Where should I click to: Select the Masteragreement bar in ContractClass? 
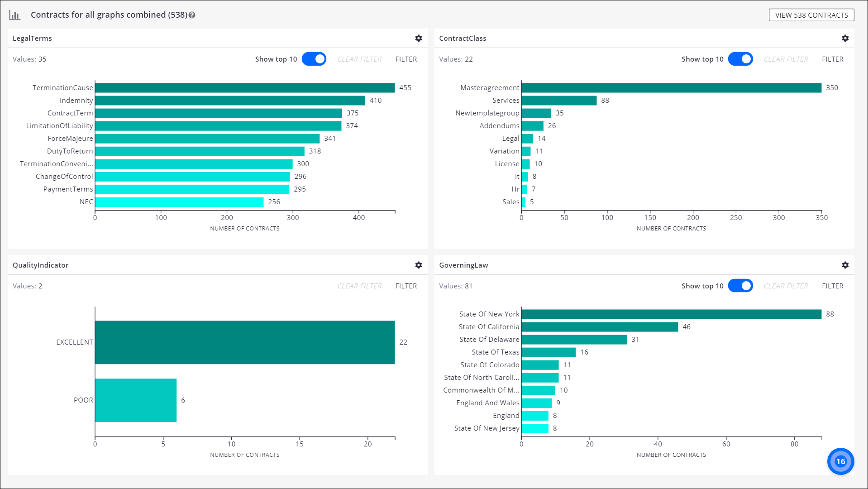(671, 88)
